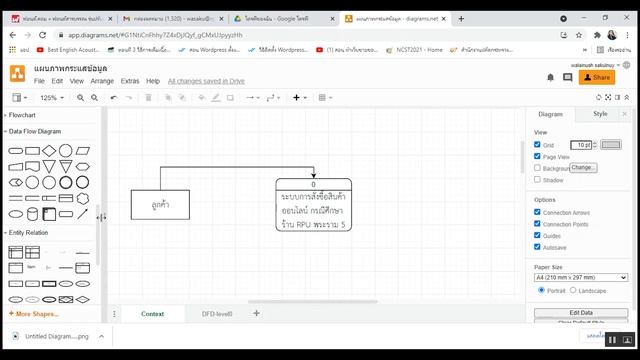Toggle the Autosave checkbox
640x360 pixels.
point(537,247)
